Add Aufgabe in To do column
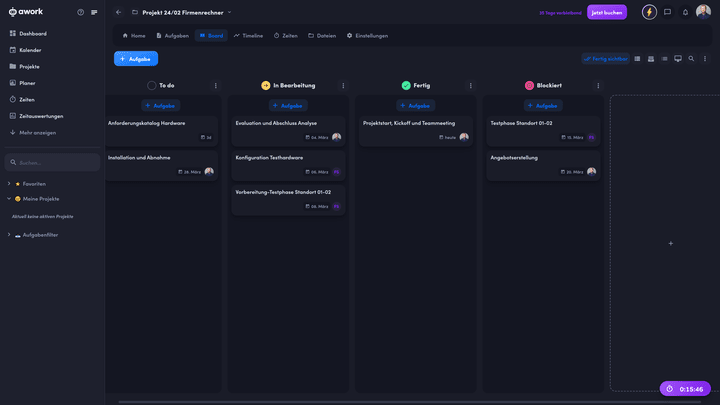Screen dimensions: 720x405 160,106
